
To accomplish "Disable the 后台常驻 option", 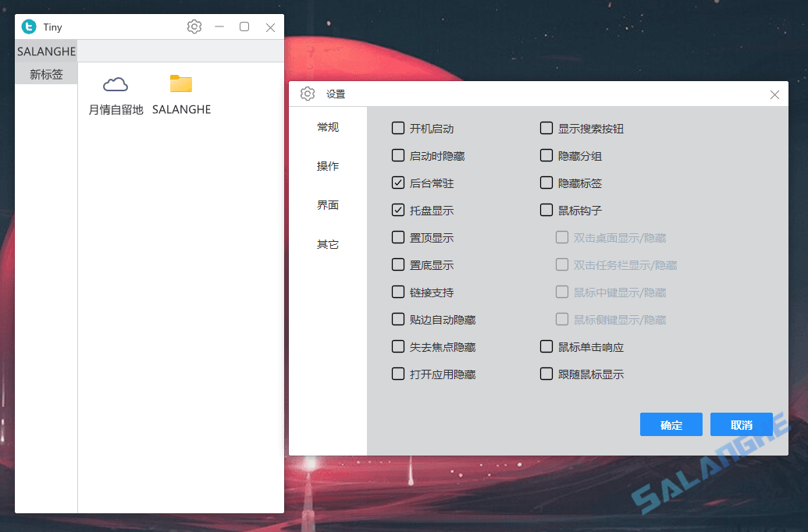I will [398, 183].
